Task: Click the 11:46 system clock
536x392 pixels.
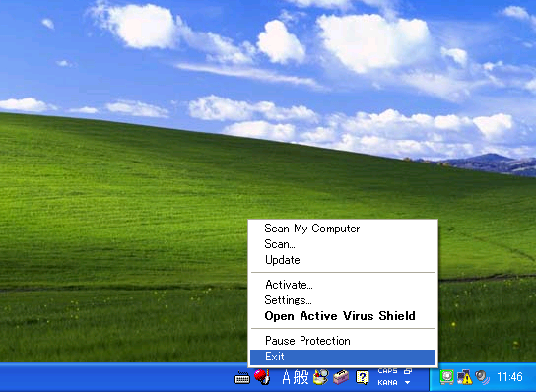Action: tap(509, 377)
